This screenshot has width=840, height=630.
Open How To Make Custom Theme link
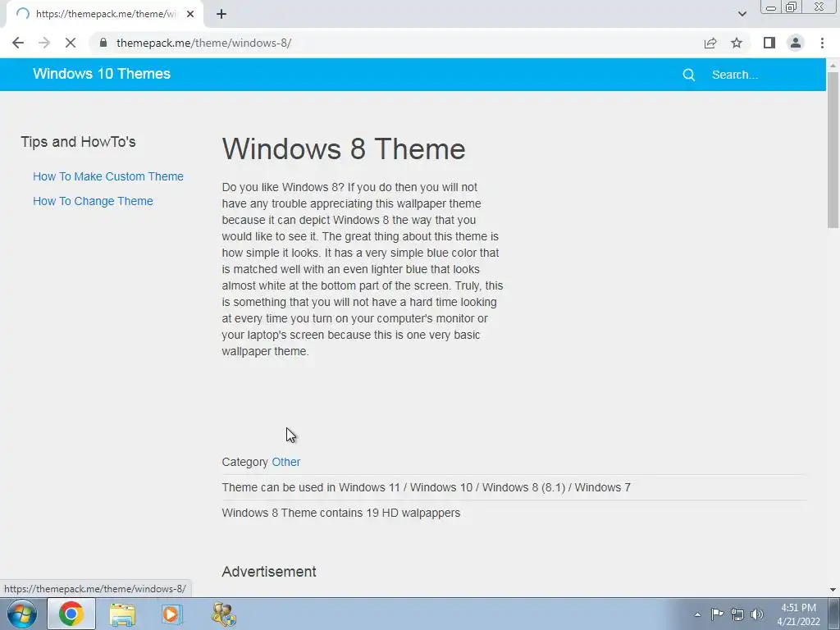pos(108,176)
